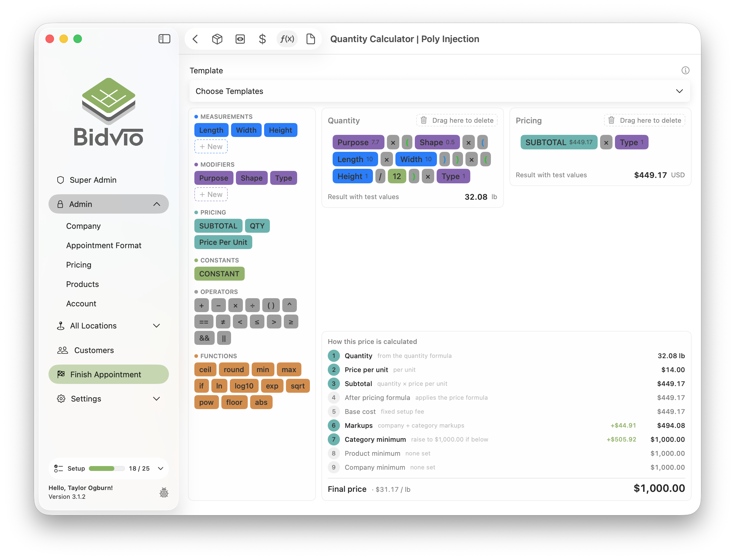Click the template info icon
The height and width of the screenshot is (560, 735).
click(x=685, y=70)
